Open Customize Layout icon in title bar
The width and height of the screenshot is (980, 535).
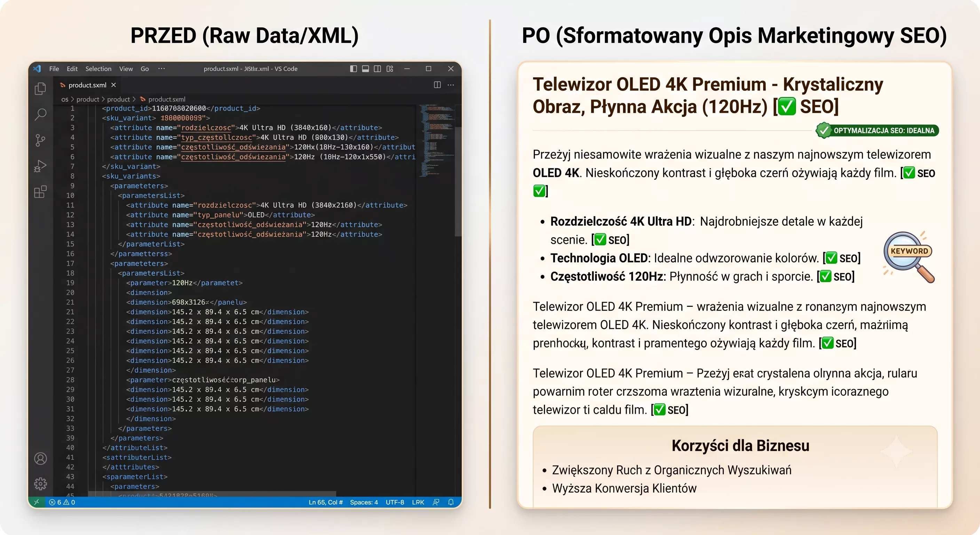click(389, 69)
